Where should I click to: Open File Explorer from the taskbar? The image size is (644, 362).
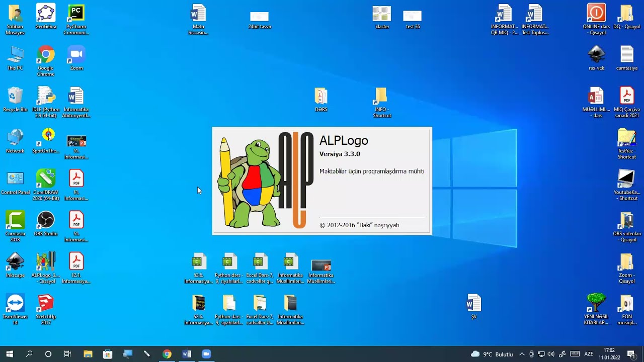coord(88,354)
